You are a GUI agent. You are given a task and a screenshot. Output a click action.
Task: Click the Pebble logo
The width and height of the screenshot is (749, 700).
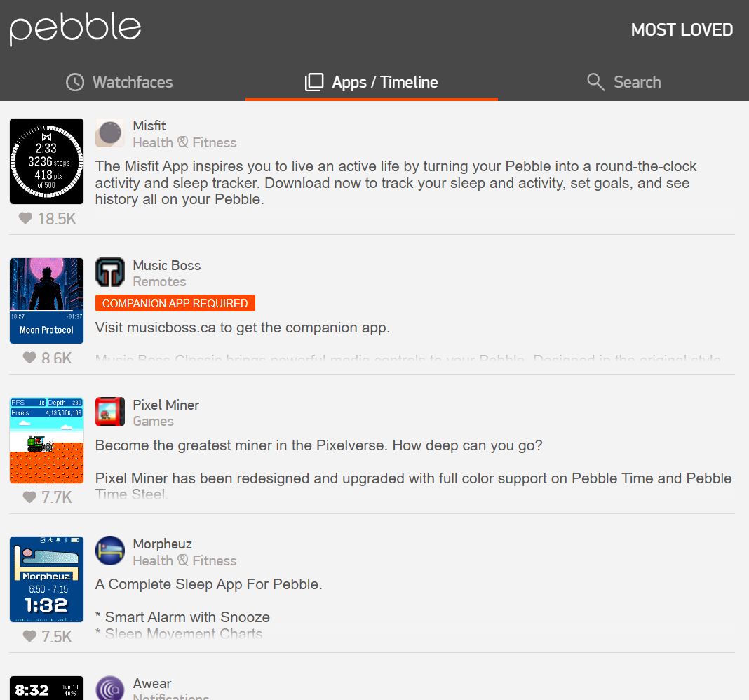pyautogui.click(x=75, y=28)
